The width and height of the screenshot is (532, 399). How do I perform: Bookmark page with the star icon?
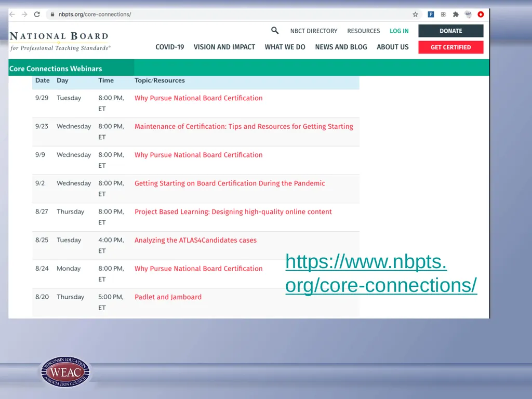tap(415, 14)
